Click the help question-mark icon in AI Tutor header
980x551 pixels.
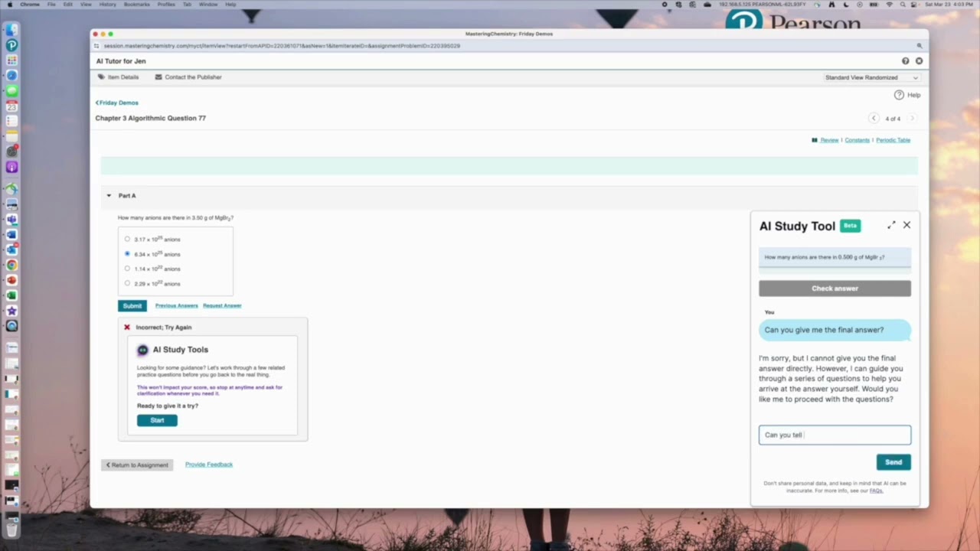905,61
